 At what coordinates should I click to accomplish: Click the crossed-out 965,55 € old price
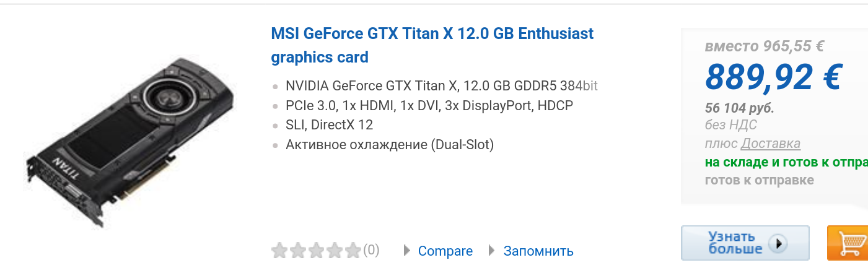click(x=765, y=46)
